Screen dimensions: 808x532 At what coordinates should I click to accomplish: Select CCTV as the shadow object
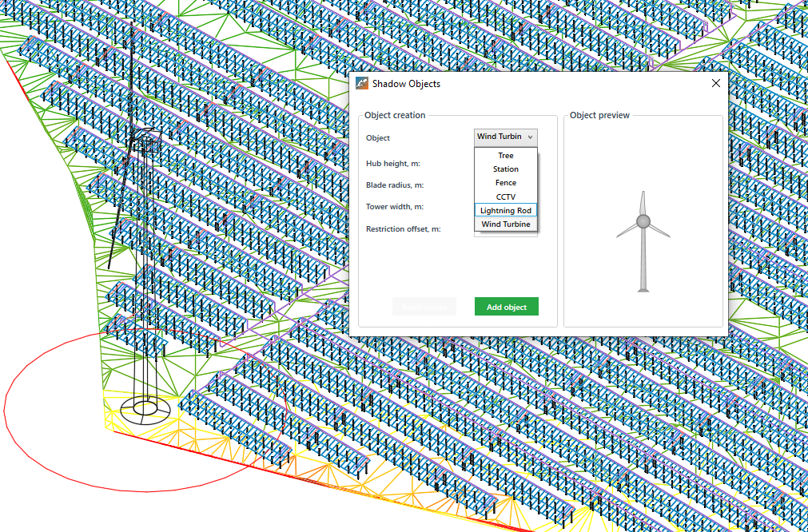(x=506, y=197)
